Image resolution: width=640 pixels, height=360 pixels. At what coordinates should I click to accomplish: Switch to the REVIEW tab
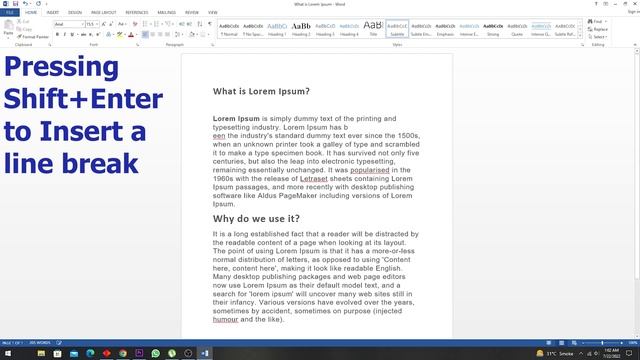tap(192, 13)
